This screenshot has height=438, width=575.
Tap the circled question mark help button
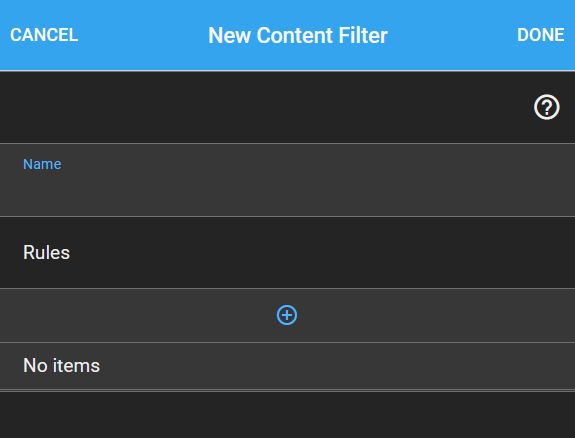(546, 107)
